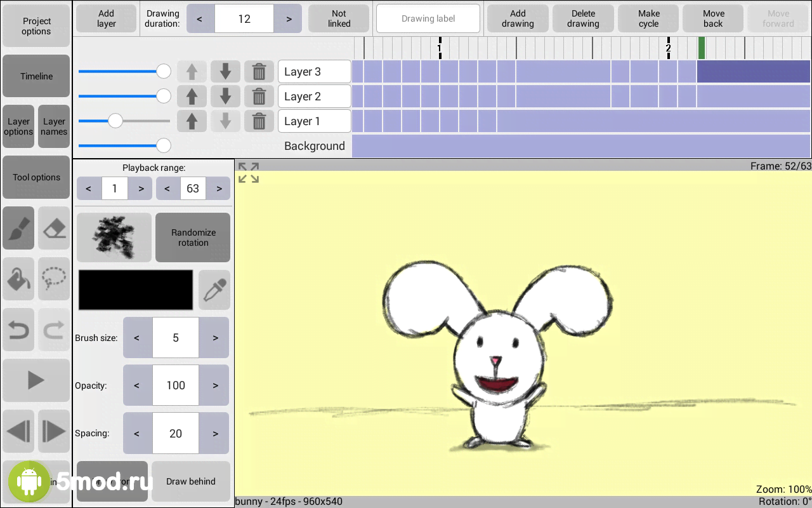Toggle the Randomize rotation option
This screenshot has width=812, height=508.
click(193, 237)
